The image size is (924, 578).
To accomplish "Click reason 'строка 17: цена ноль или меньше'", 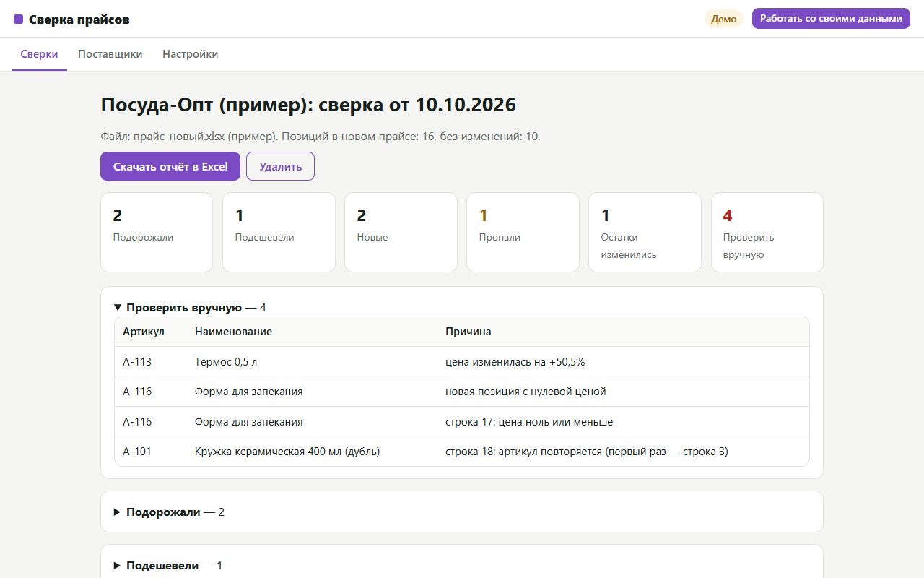I will [x=529, y=422].
